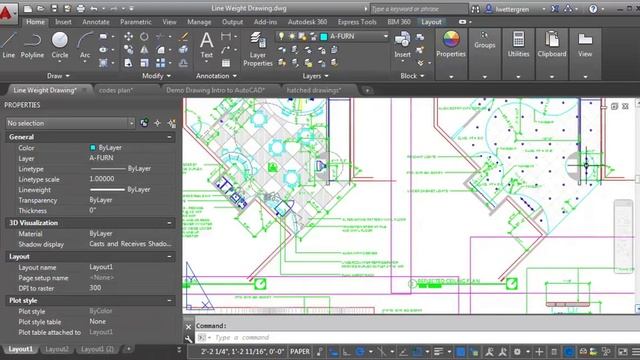Select the Line drawing tool
This screenshot has width=640, height=360.
point(8,45)
